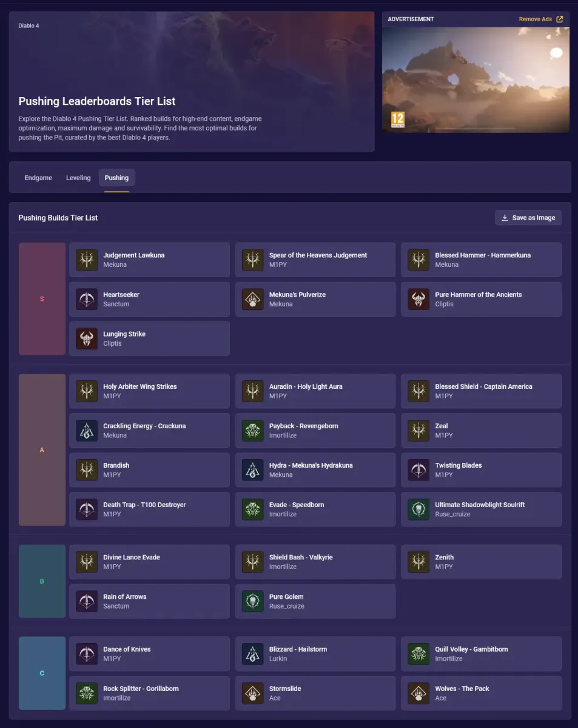
Task: Click the Lunging Strike barbarian icon
Action: (87, 339)
